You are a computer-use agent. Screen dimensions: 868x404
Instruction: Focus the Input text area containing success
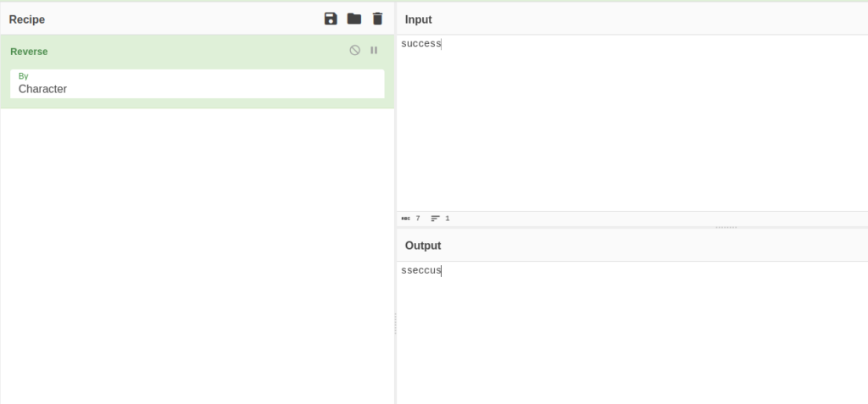tap(632, 123)
